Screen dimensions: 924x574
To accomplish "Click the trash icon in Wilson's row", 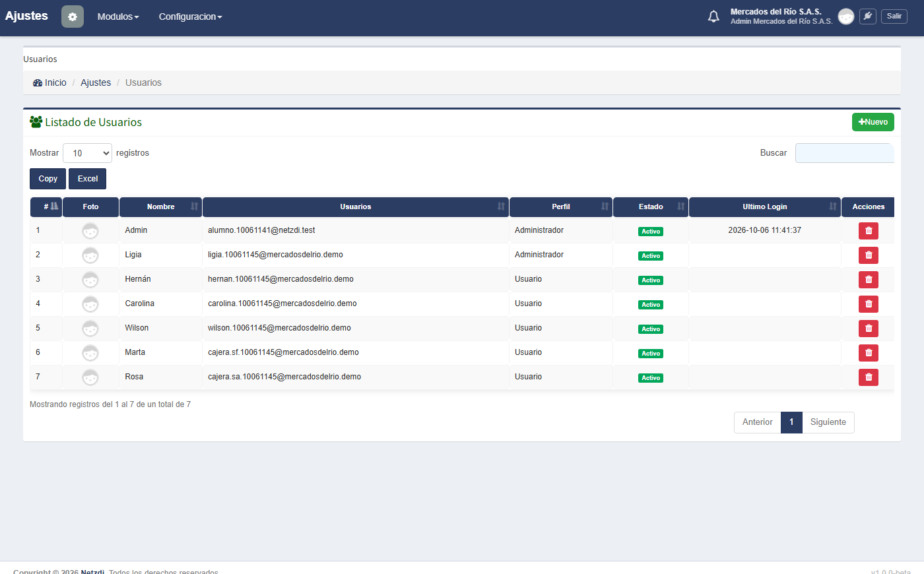I will coord(869,329).
